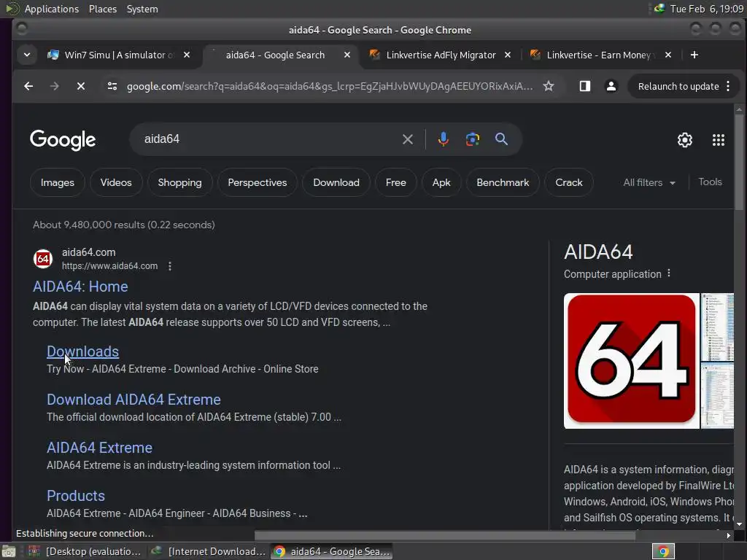Click the vertical page scrollbar

pos(739,162)
